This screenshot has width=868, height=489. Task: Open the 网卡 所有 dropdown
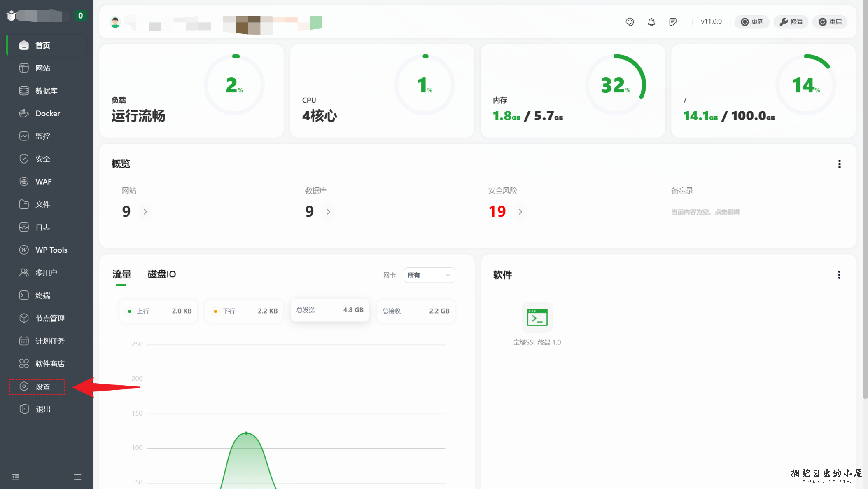[429, 275]
